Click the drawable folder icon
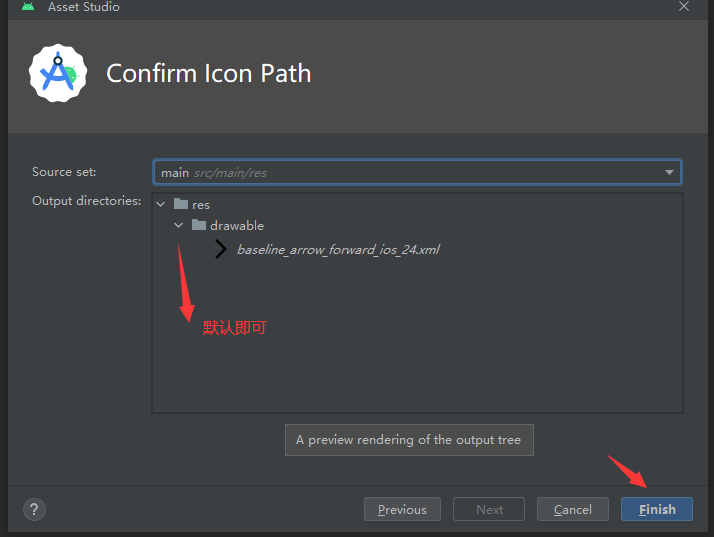The width and height of the screenshot is (714, 537). tap(199, 226)
